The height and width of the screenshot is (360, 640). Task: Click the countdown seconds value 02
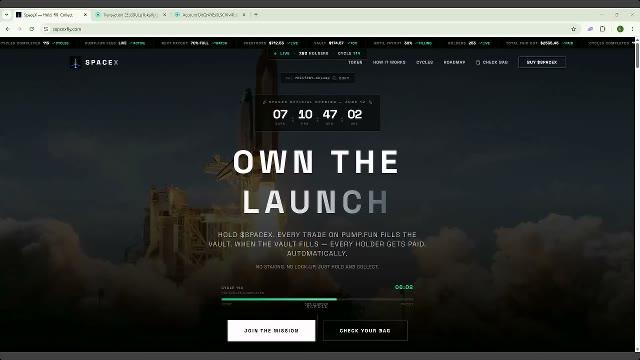[355, 114]
